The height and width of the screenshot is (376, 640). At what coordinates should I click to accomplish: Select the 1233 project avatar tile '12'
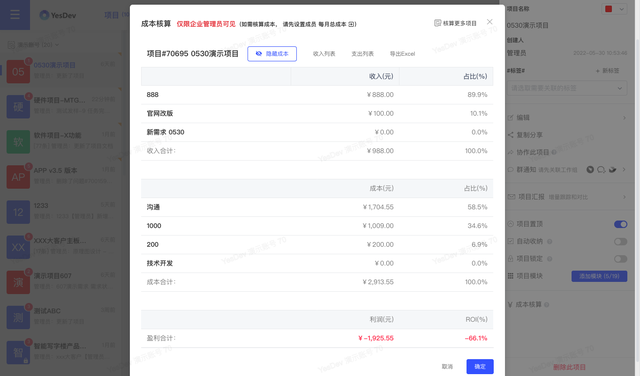click(18, 212)
